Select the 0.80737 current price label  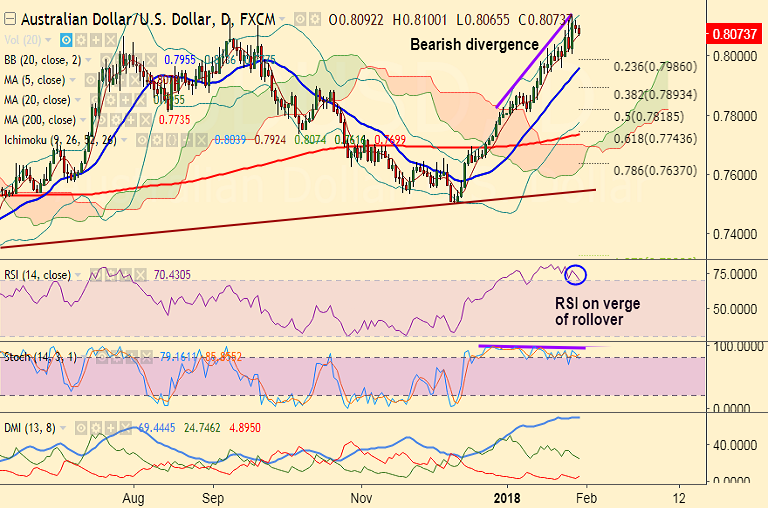734,34
